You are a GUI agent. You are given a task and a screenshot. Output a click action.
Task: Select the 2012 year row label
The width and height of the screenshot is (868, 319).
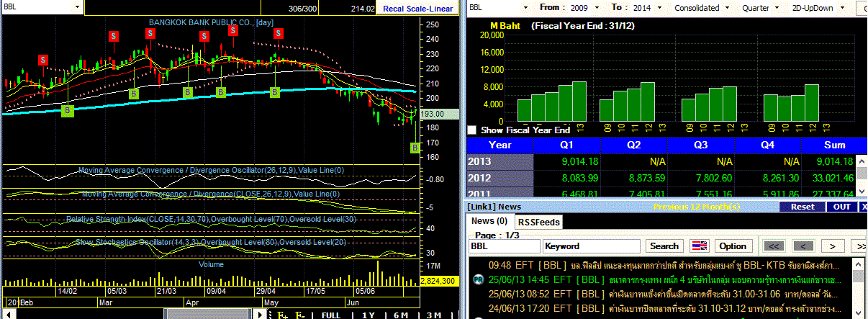pyautogui.click(x=500, y=178)
